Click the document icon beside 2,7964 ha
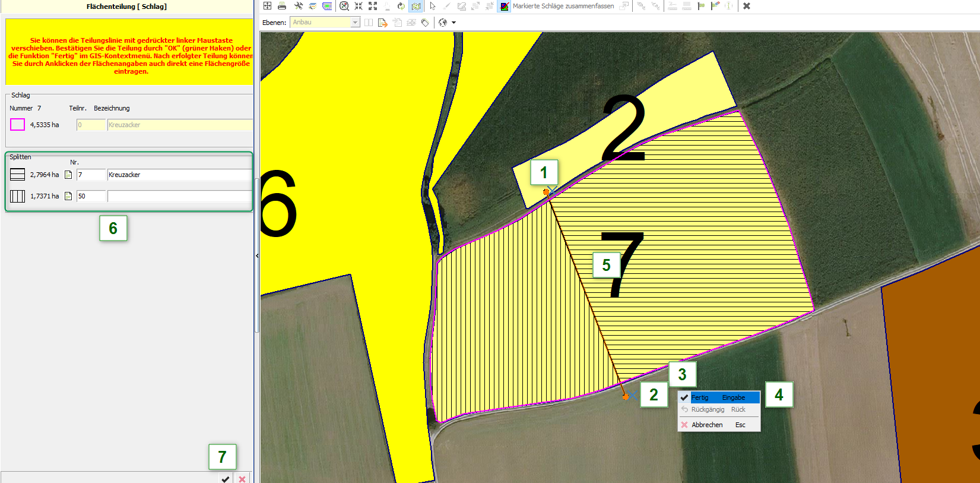Image resolution: width=980 pixels, height=483 pixels. coord(68,175)
